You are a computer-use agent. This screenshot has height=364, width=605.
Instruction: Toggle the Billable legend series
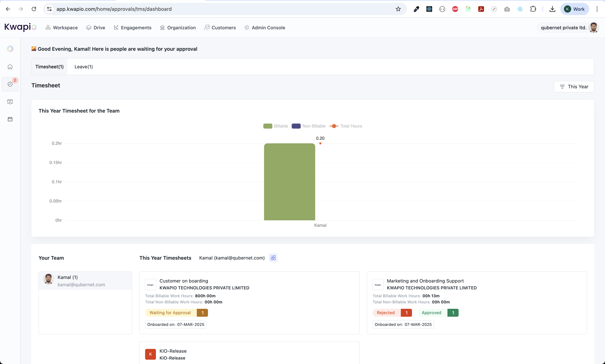click(275, 126)
